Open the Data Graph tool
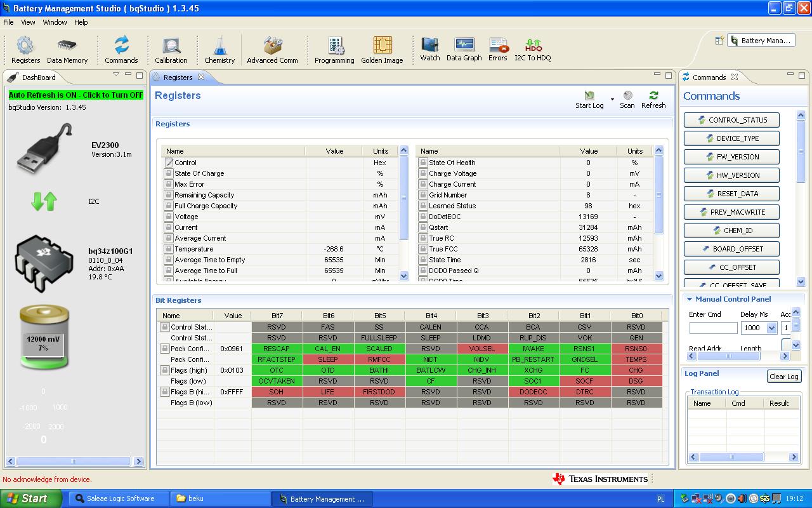 pyautogui.click(x=464, y=49)
